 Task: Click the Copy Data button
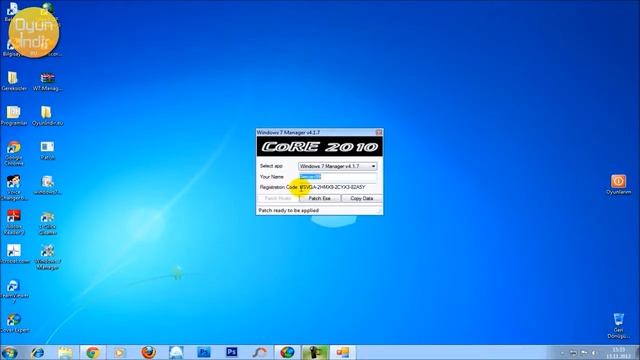(362, 198)
